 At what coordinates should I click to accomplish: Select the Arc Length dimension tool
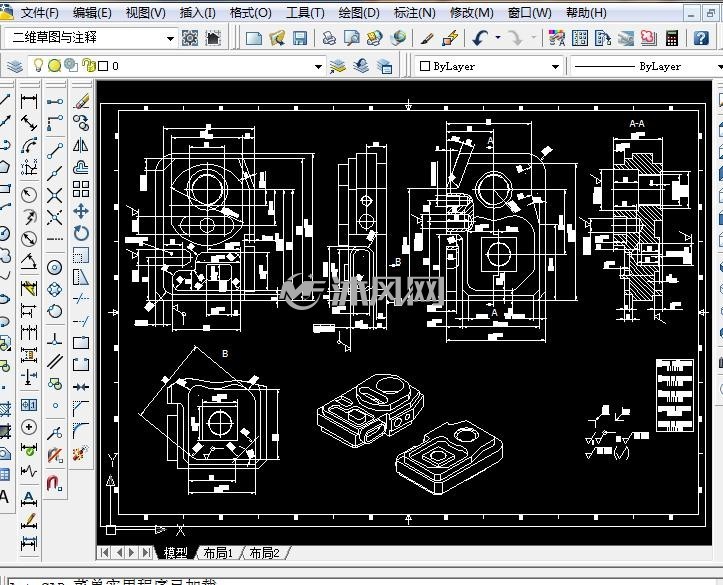[29, 145]
